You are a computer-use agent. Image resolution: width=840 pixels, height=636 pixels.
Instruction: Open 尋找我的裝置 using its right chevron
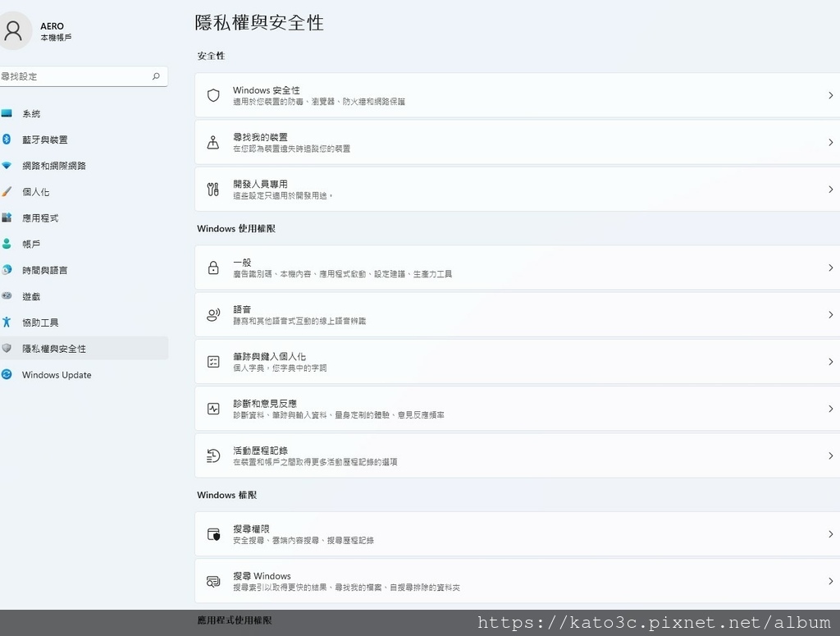830,143
